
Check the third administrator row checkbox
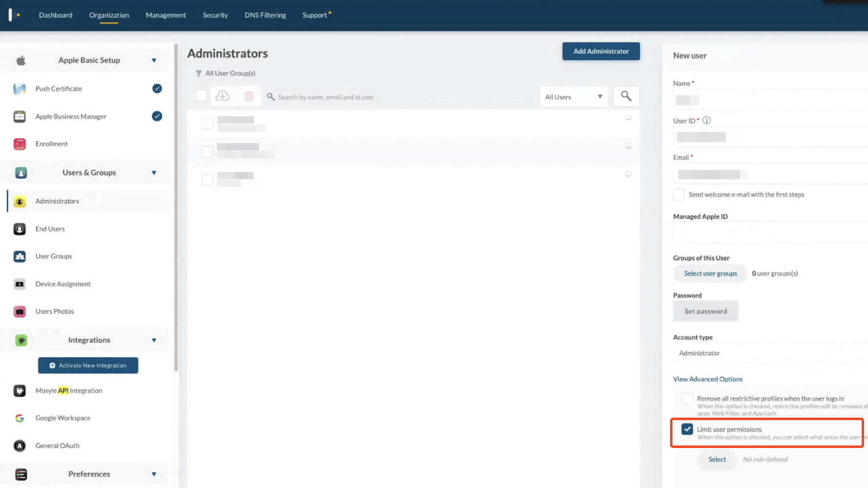pyautogui.click(x=207, y=180)
